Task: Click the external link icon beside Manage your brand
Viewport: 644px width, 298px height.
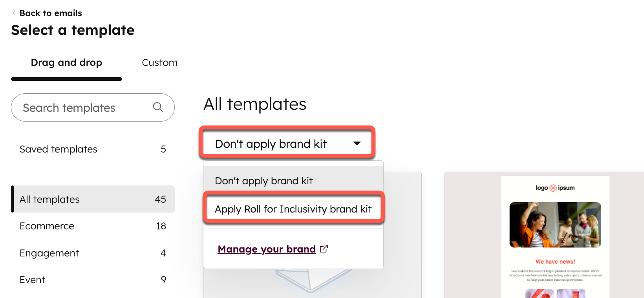Action: click(x=324, y=249)
